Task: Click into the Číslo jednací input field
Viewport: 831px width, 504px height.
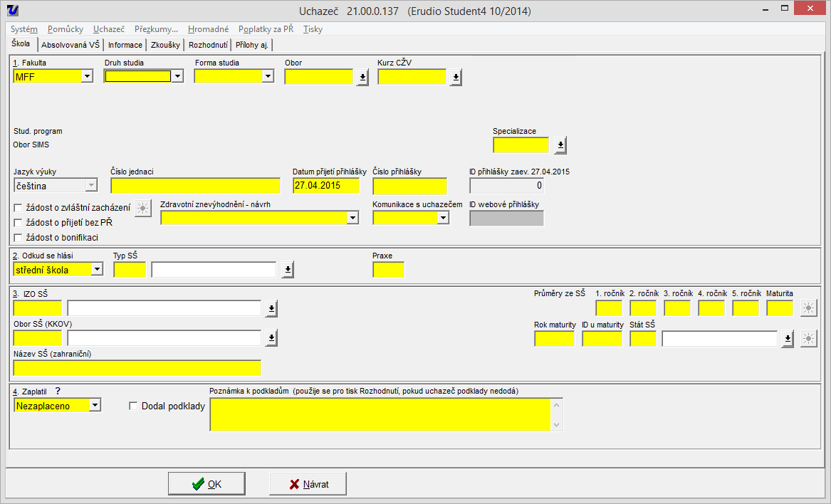Action: [x=195, y=187]
